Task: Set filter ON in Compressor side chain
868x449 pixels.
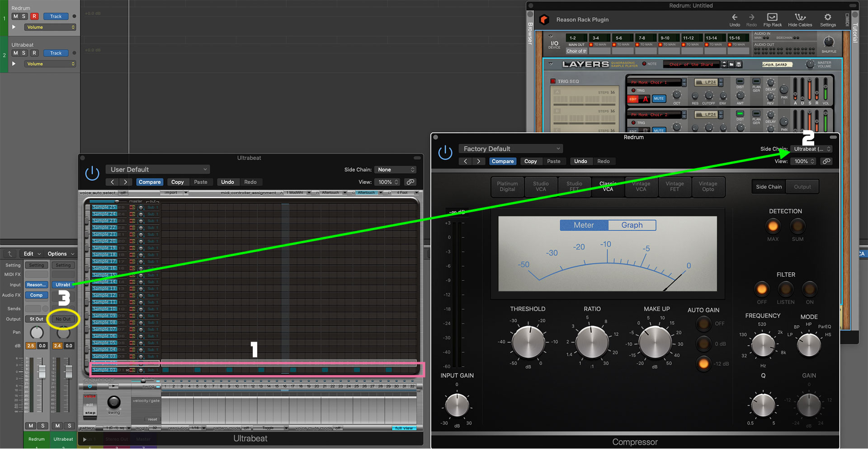Action: (x=809, y=289)
